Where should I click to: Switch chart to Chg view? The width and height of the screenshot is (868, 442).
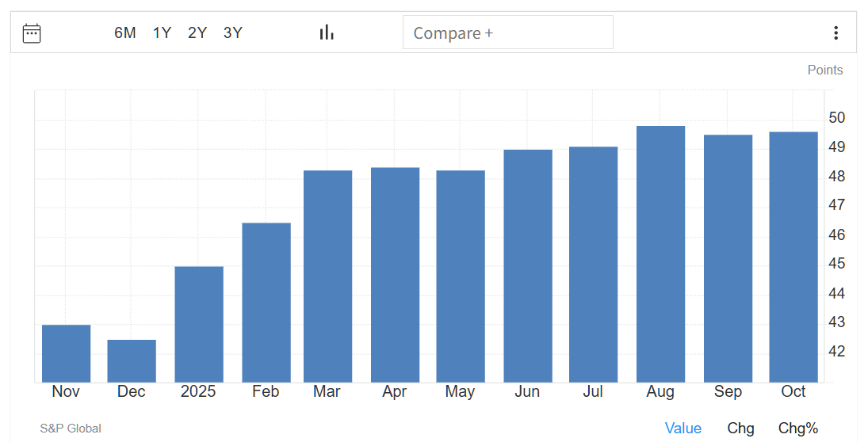pos(740,428)
